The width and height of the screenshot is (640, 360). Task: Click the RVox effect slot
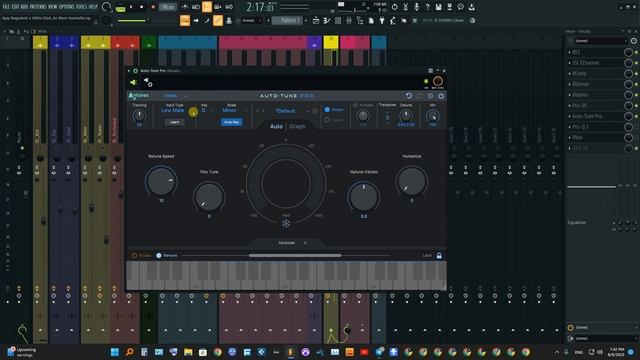596,138
